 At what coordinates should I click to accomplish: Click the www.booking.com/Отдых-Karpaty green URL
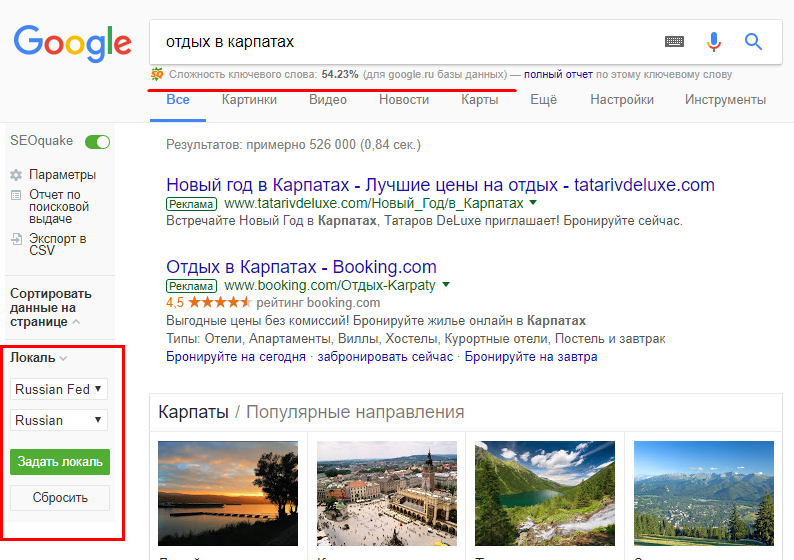330,285
